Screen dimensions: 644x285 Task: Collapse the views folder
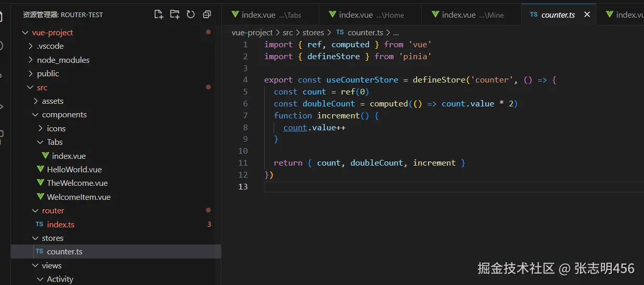tap(36, 266)
